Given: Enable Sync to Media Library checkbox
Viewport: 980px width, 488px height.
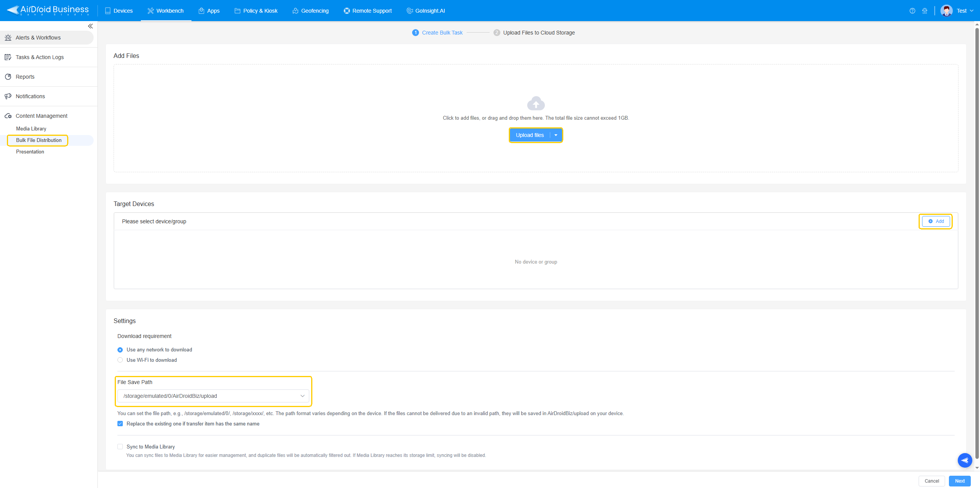Looking at the screenshot, I should [x=120, y=447].
